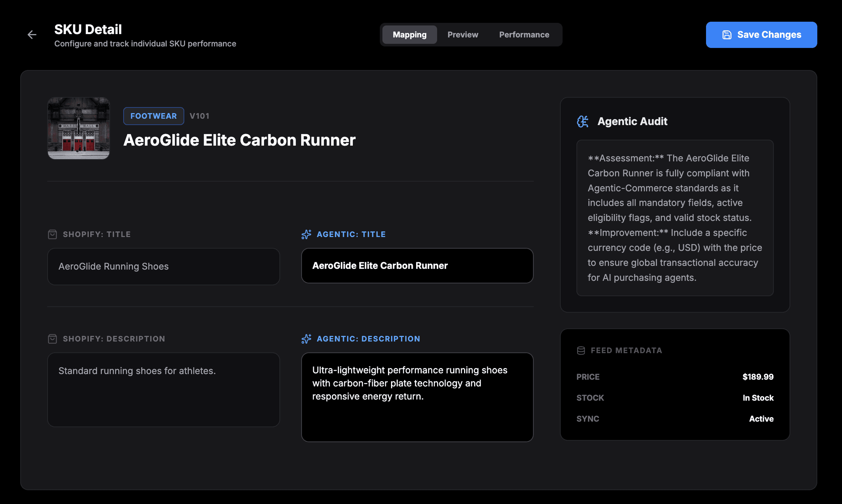Click the FOOTWEAR category badge

(x=154, y=116)
